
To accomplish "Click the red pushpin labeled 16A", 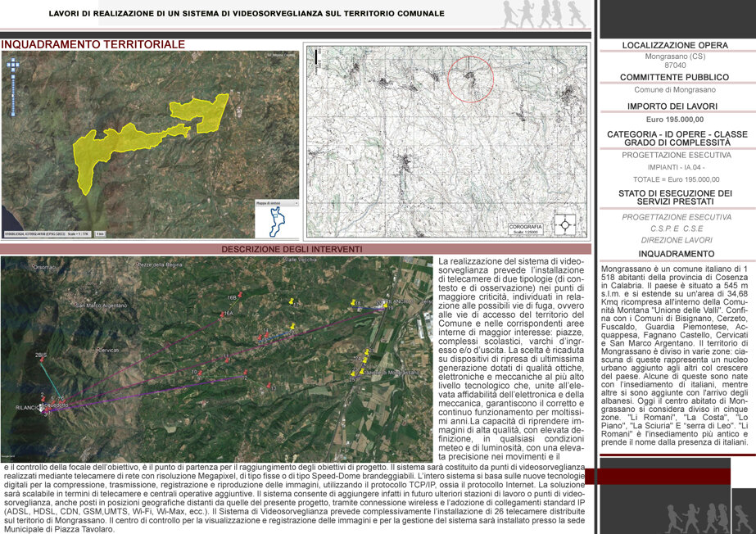I will point(222,315).
